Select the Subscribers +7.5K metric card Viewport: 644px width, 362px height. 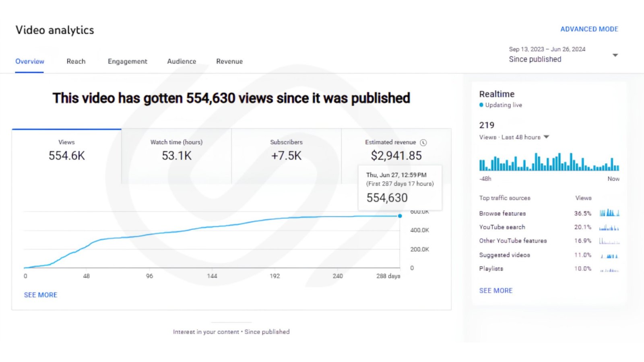[286, 156]
